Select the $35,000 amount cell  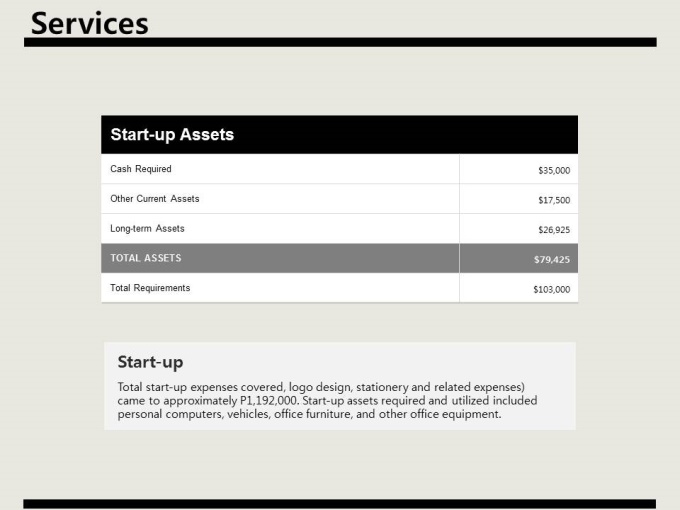pyautogui.click(x=519, y=169)
